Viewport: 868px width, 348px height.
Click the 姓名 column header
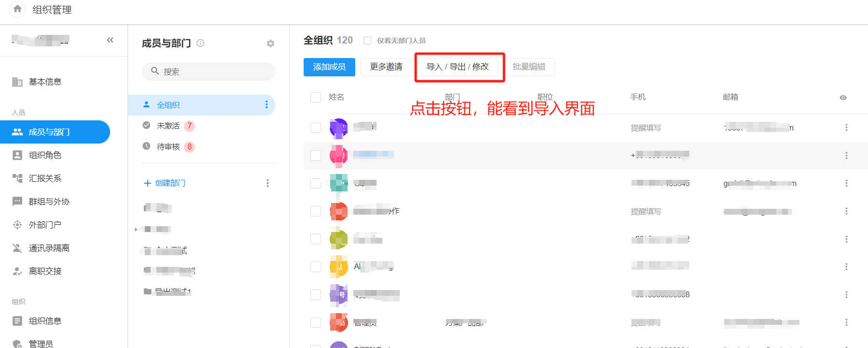pyautogui.click(x=336, y=97)
